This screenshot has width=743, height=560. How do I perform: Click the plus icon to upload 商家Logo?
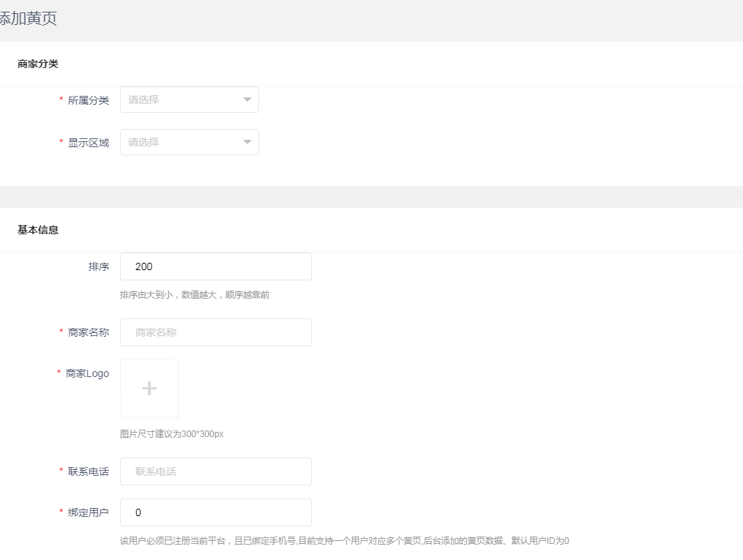[x=149, y=389]
